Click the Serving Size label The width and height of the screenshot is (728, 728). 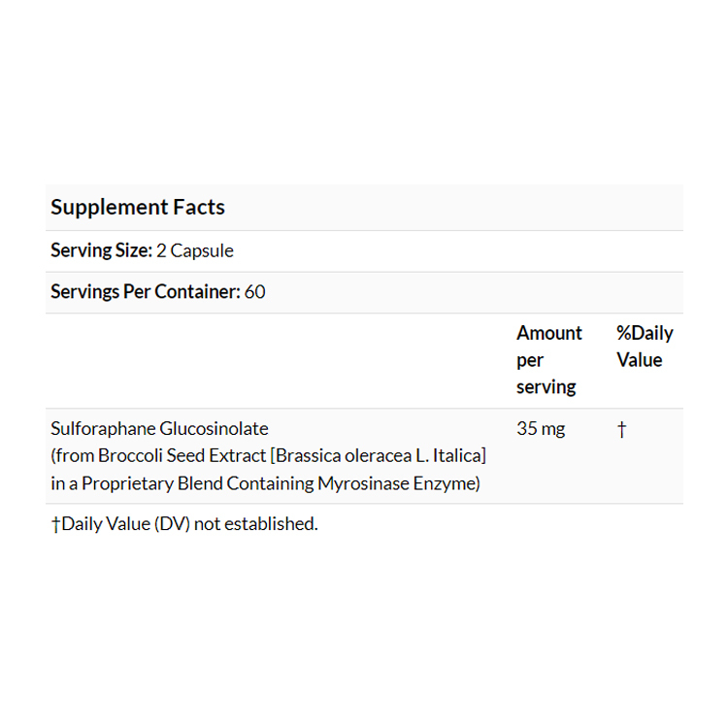[x=101, y=250]
